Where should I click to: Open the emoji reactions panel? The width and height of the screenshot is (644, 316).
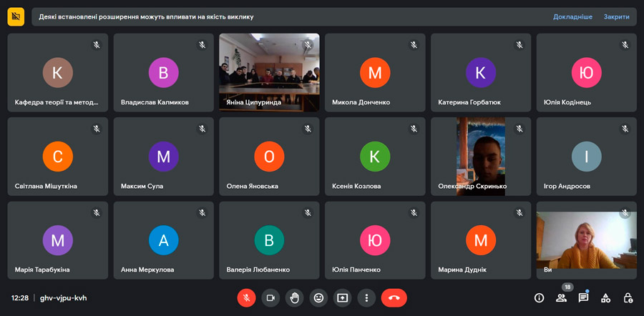(318, 297)
